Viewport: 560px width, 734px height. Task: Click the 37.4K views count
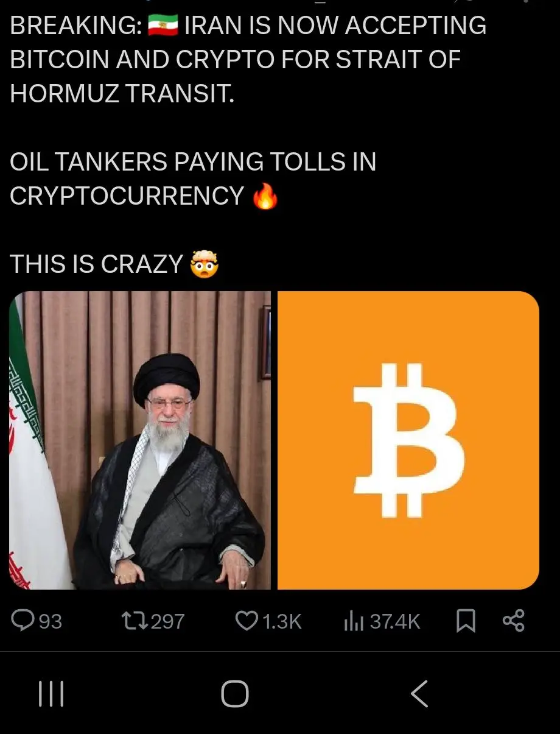(395, 621)
